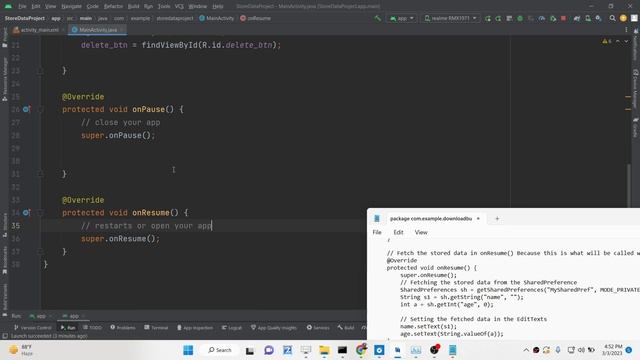Collapse the onResume method fold marker
Image resolution: width=640 pixels, height=360 pixels.
point(40,213)
